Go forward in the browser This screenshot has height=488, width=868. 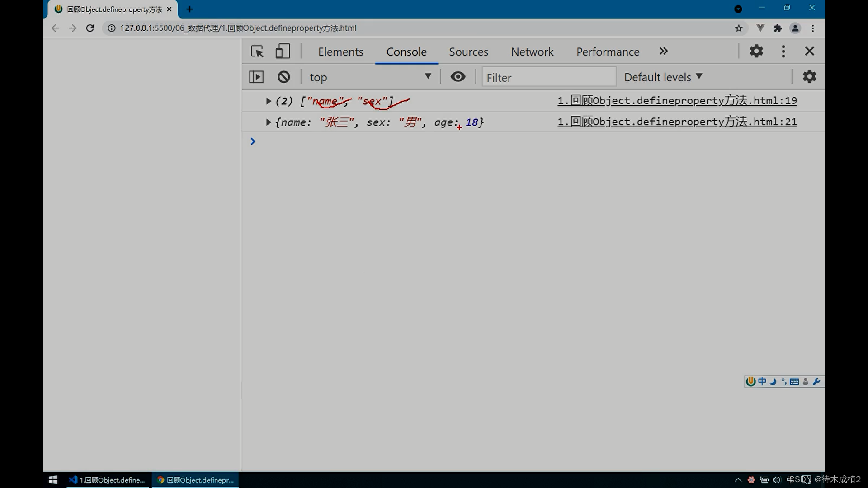coord(72,28)
